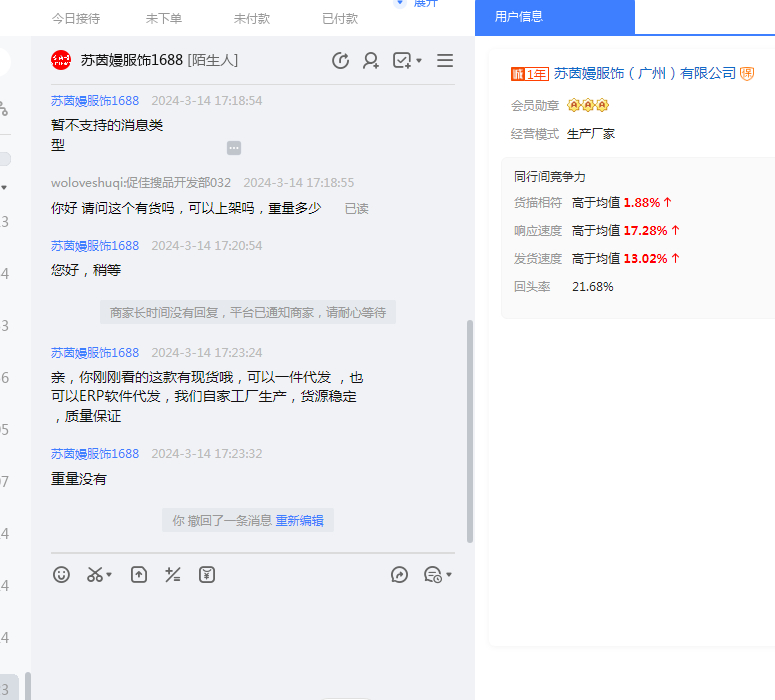Expand the scissors screenshot options arrow
Screen dimensions: 775x700
(x=109, y=575)
